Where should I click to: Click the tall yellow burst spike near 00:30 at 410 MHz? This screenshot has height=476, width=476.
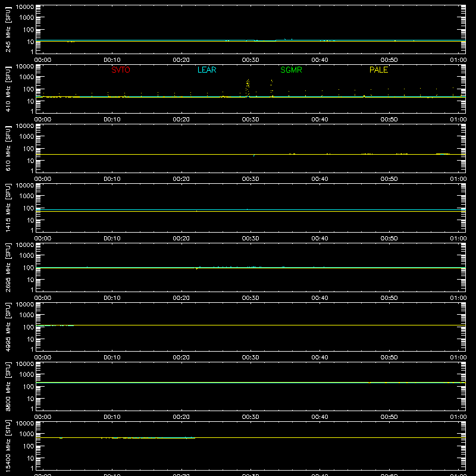pyautogui.click(x=248, y=87)
